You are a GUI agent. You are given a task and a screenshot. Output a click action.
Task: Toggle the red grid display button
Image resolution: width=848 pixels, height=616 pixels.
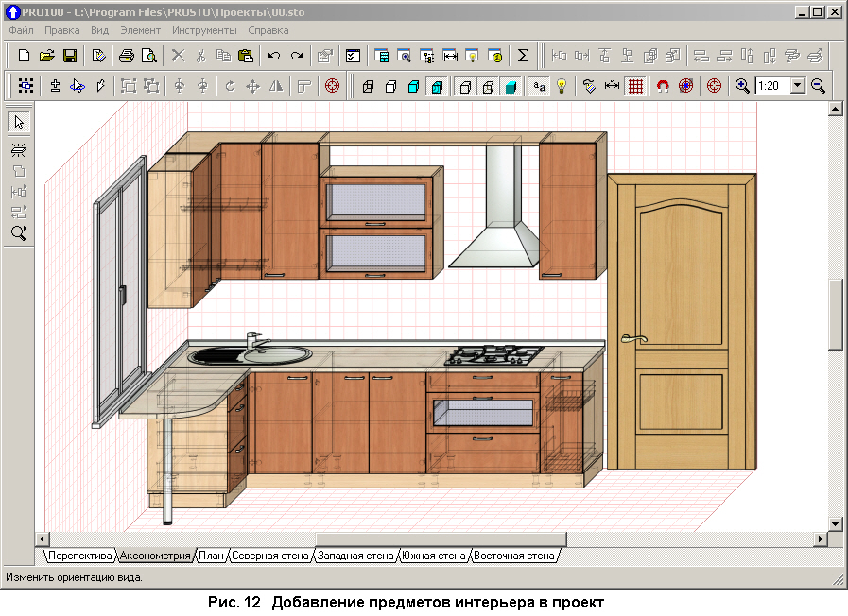(x=635, y=86)
